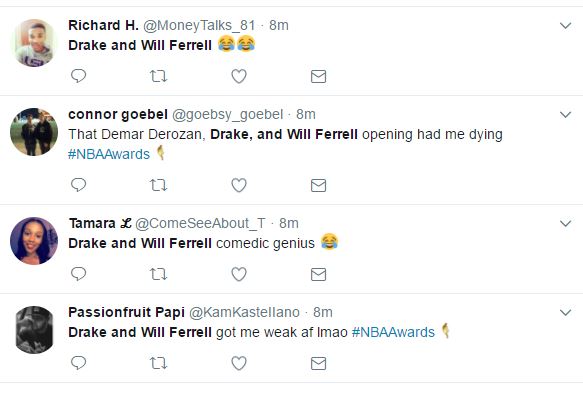Open the dropdown caret on Tamara's tweet
Viewport: 583px width, 393px height.
[566, 223]
